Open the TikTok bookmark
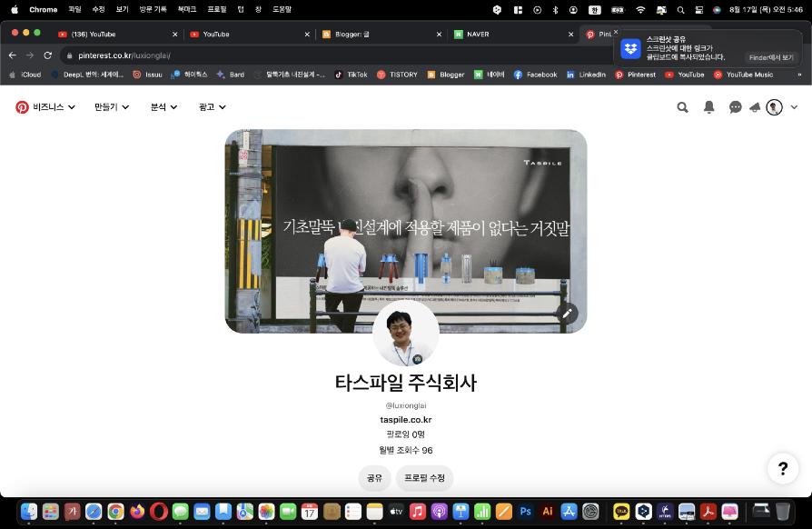 (351, 75)
